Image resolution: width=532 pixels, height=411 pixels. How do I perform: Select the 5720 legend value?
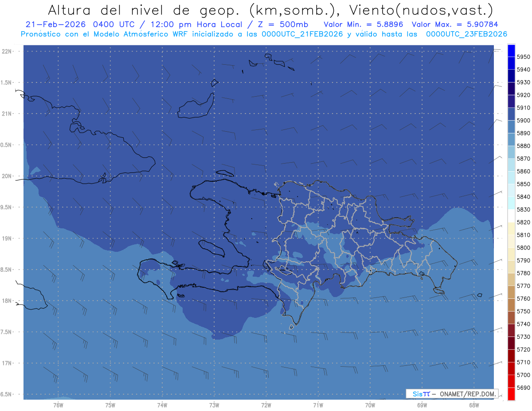524,349
